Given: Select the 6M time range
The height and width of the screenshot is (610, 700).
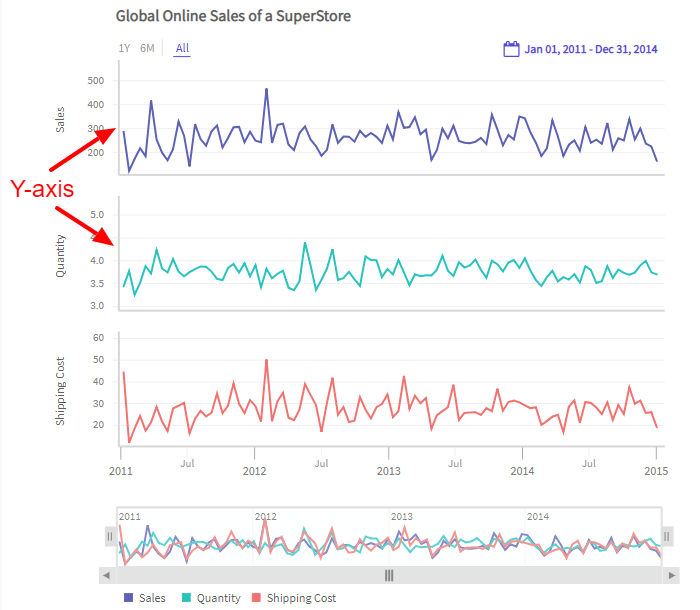Looking at the screenshot, I should tap(147, 48).
